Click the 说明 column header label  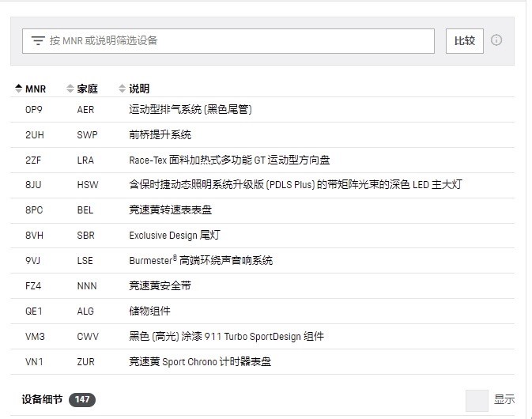(x=139, y=89)
